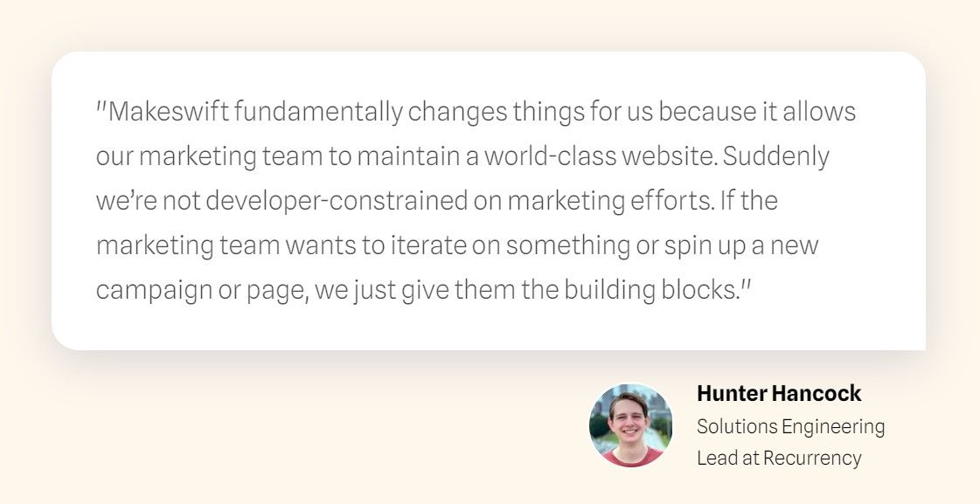Click the word developer-constrained in the quote
This screenshot has width=980, height=504.
click(x=337, y=201)
